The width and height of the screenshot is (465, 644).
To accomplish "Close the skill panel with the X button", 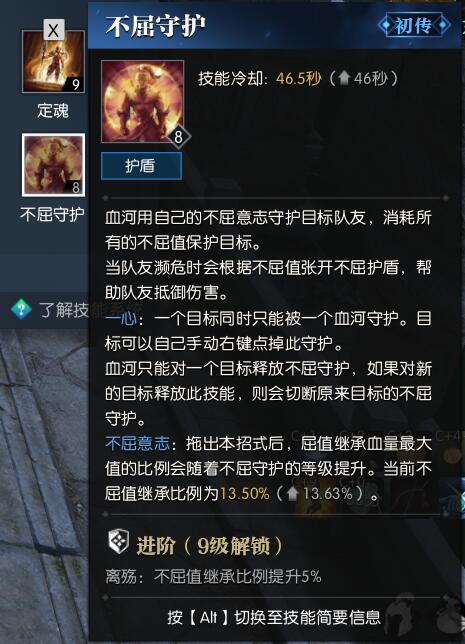I will [x=54, y=30].
